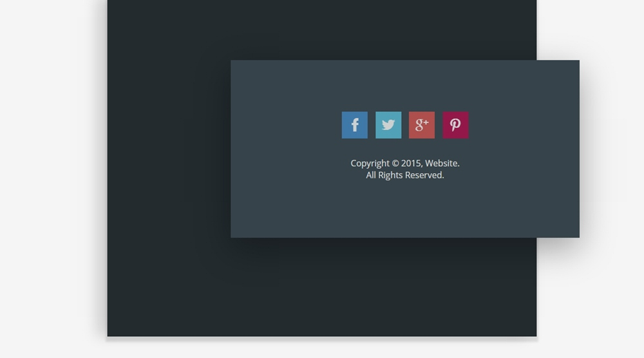Click the light gray strip below the dark panel
The width and height of the screenshot is (644, 358).
(x=322, y=348)
